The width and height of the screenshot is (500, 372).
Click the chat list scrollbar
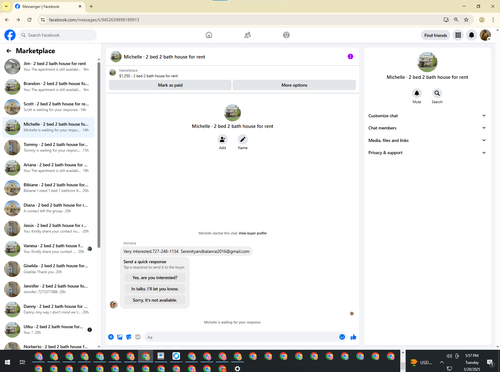(99, 155)
